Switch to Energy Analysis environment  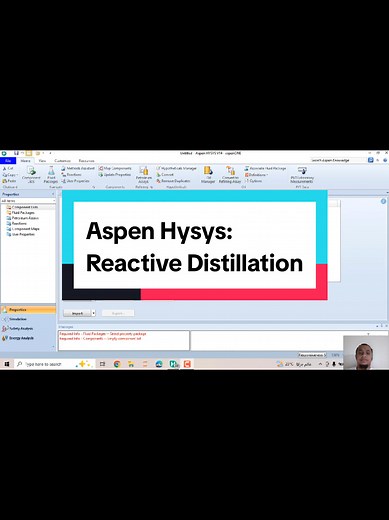pyautogui.click(x=28, y=338)
